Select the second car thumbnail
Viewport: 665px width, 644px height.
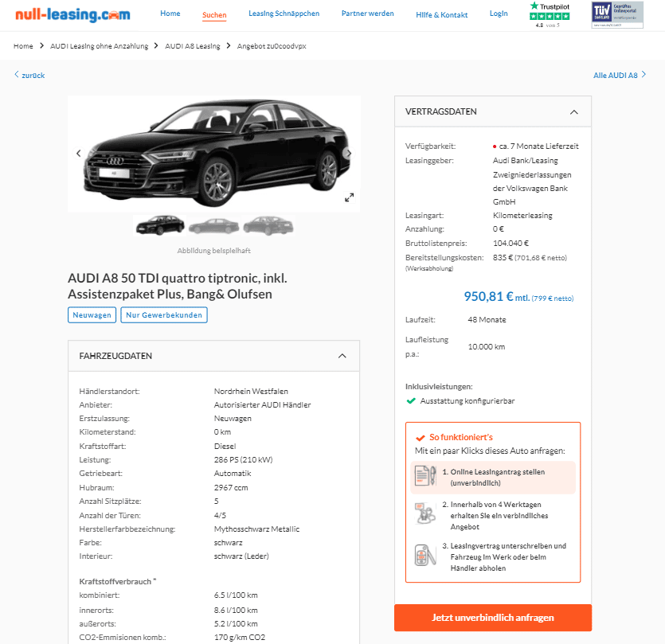213,226
